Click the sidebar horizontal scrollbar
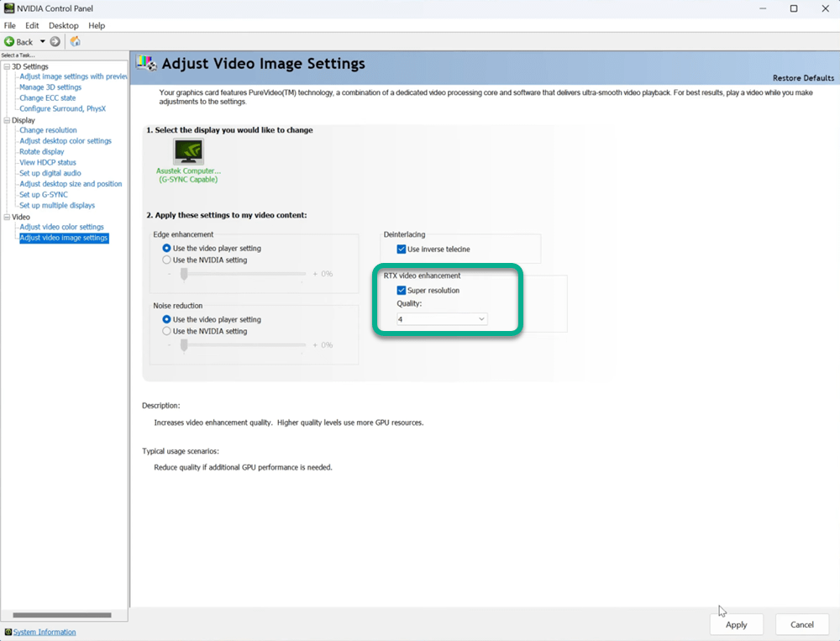The width and height of the screenshot is (840, 641). [x=62, y=615]
